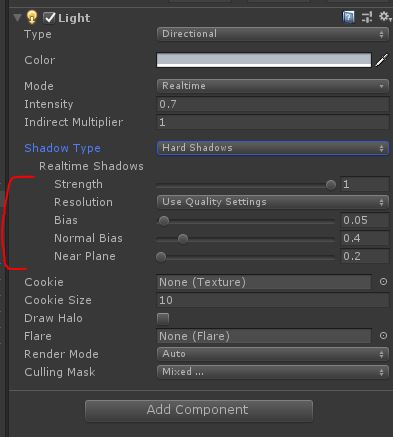Open the Cookie texture object picker circle
Screen dimensions: 393x437
[383, 282]
